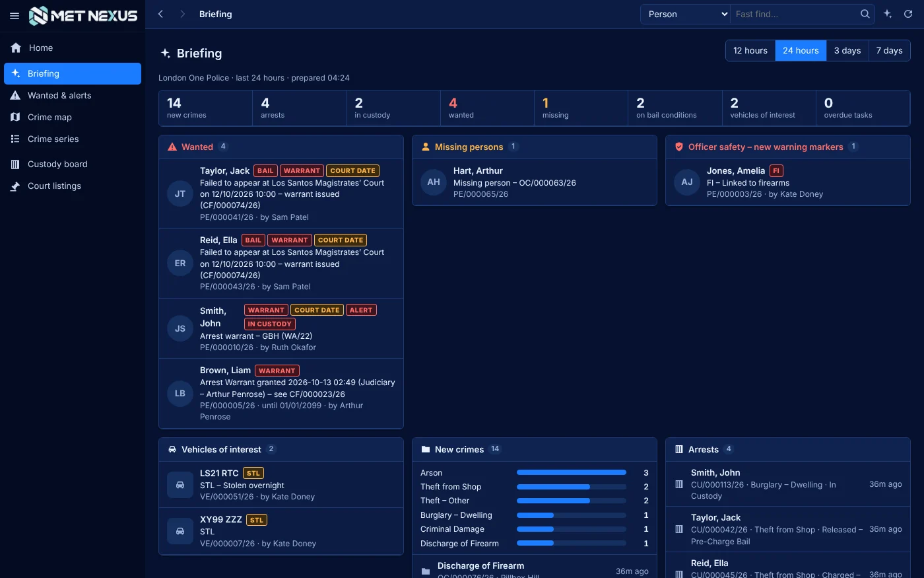Go back with the left arrow
The height and width of the screenshot is (578, 924).
tap(160, 14)
